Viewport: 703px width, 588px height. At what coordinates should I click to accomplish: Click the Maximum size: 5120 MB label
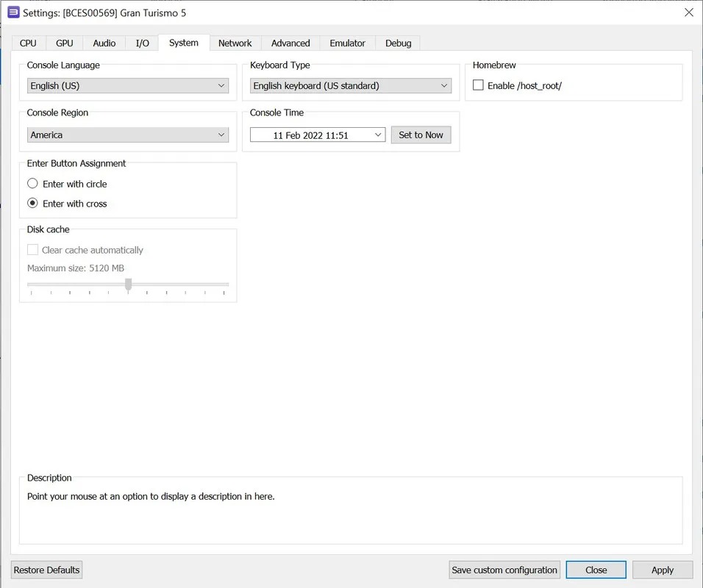pos(76,268)
